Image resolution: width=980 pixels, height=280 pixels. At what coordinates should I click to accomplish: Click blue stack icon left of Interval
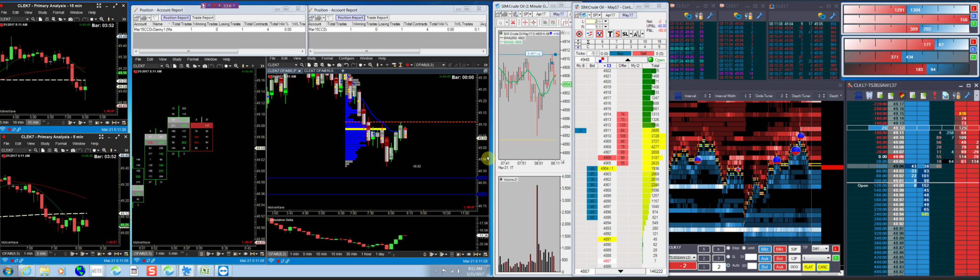point(678,96)
